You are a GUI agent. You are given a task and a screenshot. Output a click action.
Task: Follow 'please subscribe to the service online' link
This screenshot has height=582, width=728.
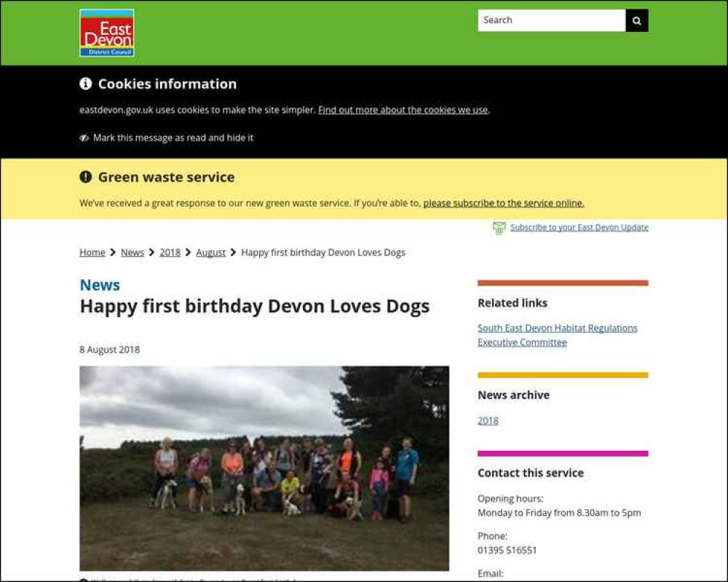pos(504,203)
